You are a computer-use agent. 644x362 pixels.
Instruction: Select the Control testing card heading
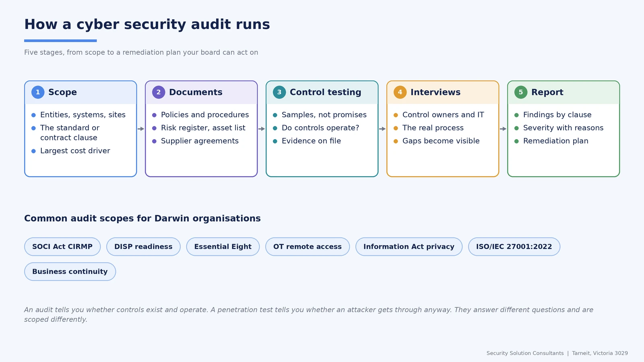[x=326, y=92]
